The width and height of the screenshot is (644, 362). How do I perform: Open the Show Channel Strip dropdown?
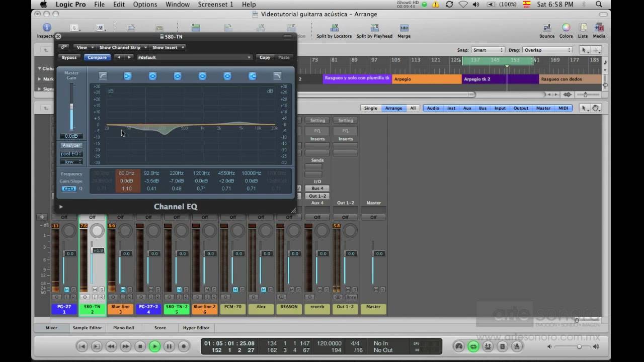pos(122,47)
